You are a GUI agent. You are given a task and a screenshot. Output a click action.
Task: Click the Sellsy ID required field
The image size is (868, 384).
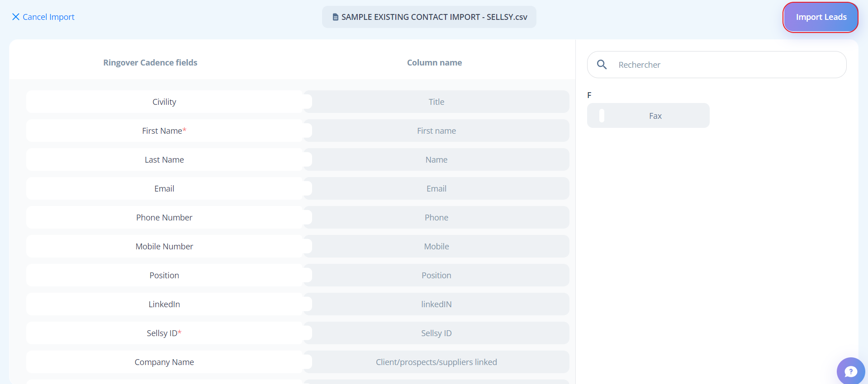[x=165, y=333]
